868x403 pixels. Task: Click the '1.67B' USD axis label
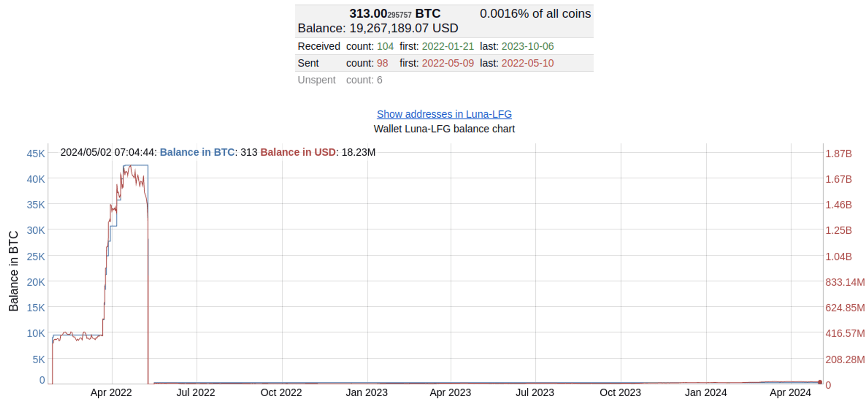click(838, 179)
